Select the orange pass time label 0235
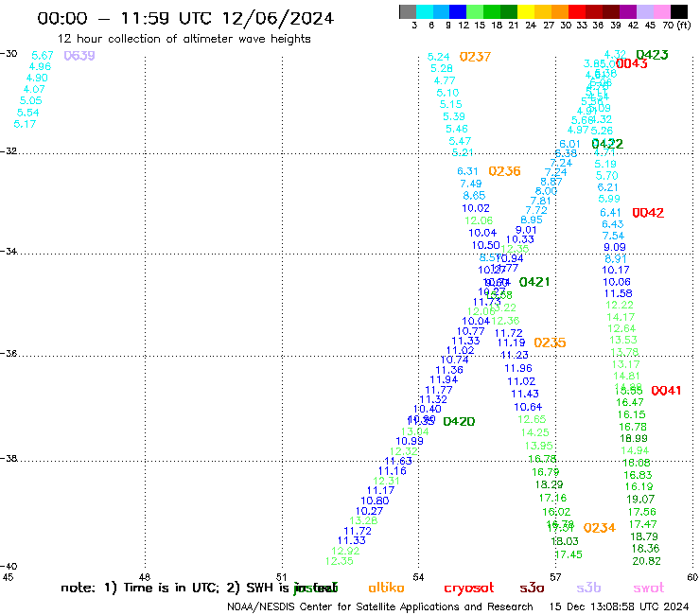The image size is (700, 615). 550,343
